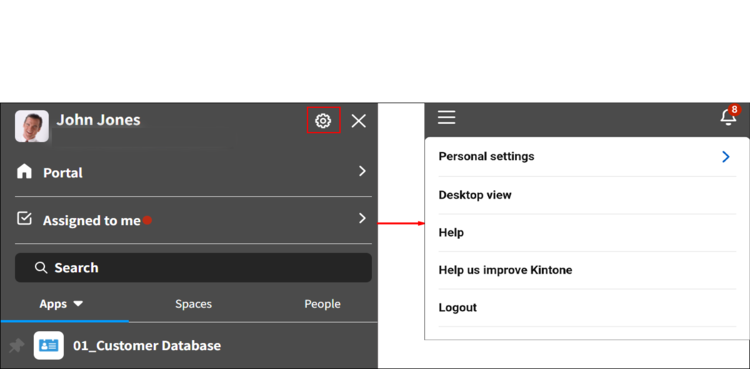Screen dimensions: 750x369
Task: Open John Jones profile photo
Action: click(32, 126)
